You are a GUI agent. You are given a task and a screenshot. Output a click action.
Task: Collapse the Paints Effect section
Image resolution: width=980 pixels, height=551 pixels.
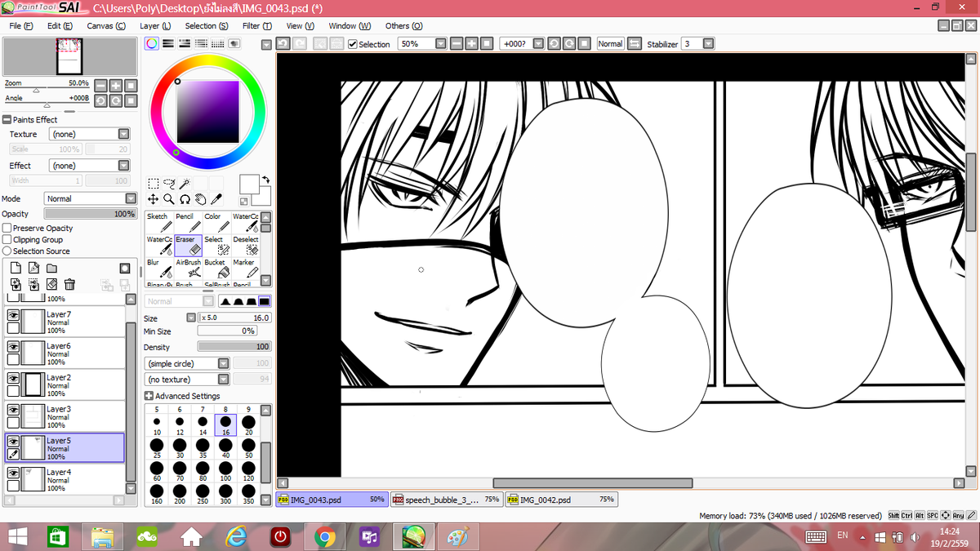(x=7, y=119)
